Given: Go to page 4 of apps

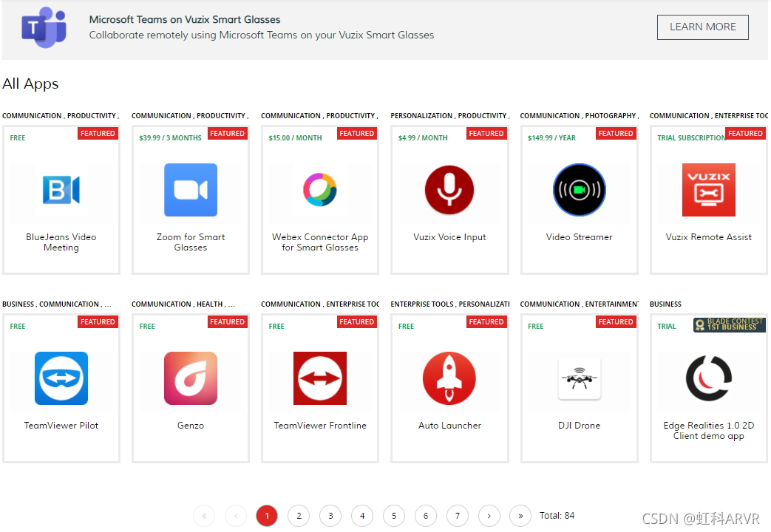Looking at the screenshot, I should pos(362,516).
